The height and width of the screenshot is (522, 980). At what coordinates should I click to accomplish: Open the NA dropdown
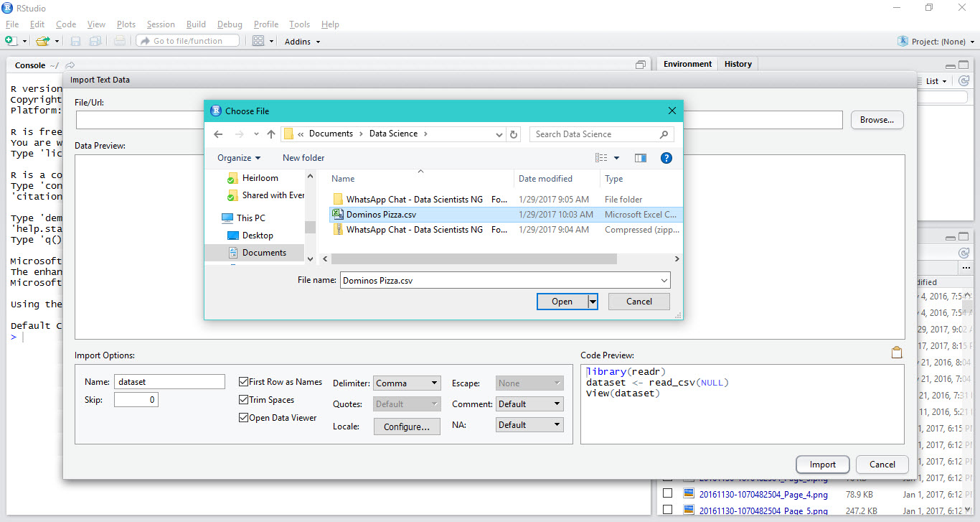click(529, 425)
